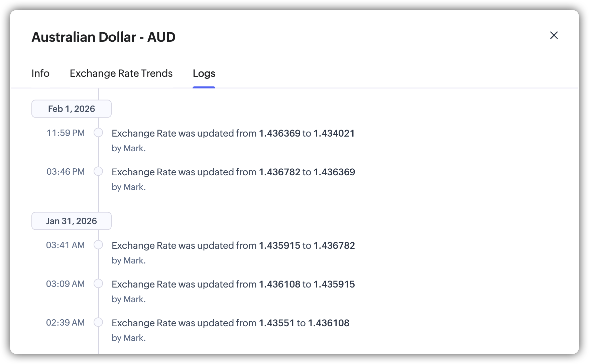Open the Exchange Rate Trends tab
The image size is (589, 364).
point(121,73)
